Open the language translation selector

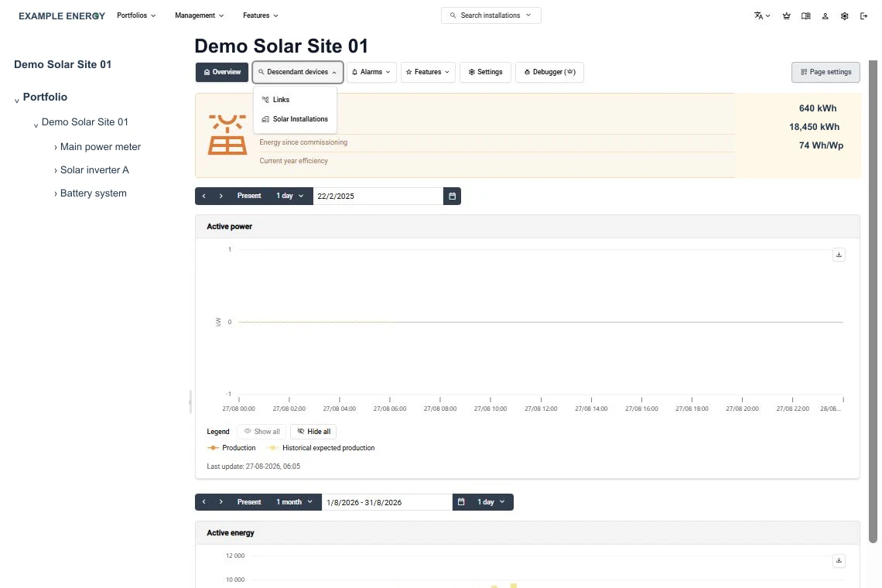(x=761, y=15)
